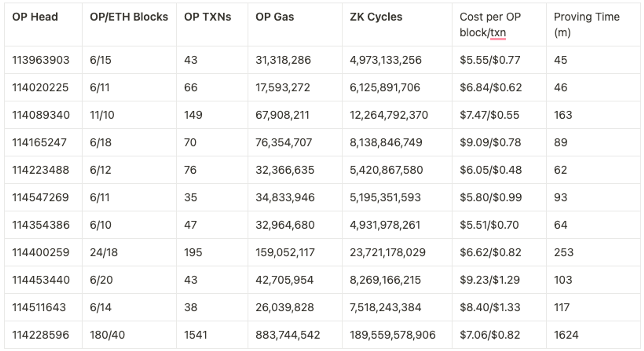Click the OP TXNs value 76
This screenshot has width=644, height=351.
tap(190, 170)
